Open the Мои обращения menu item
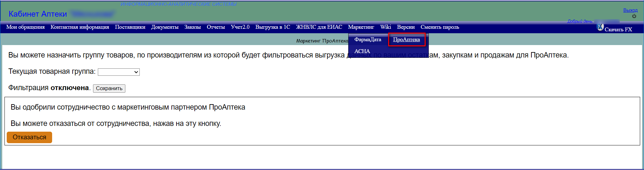The width and height of the screenshot is (644, 170). point(26,27)
